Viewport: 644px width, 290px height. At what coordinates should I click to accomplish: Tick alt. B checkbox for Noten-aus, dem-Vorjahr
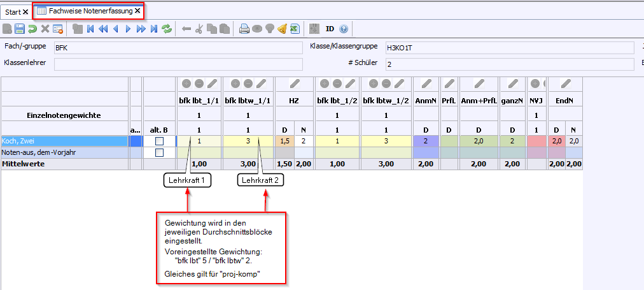coord(160,153)
